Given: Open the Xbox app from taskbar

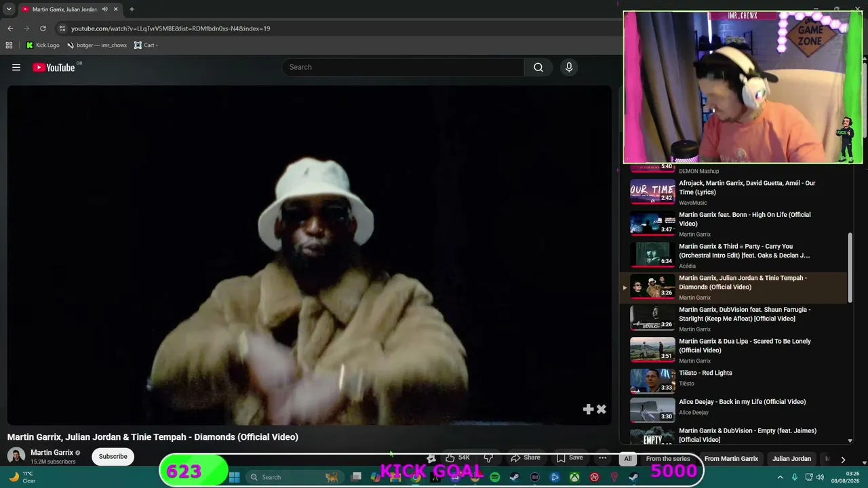Looking at the screenshot, I should 574,477.
